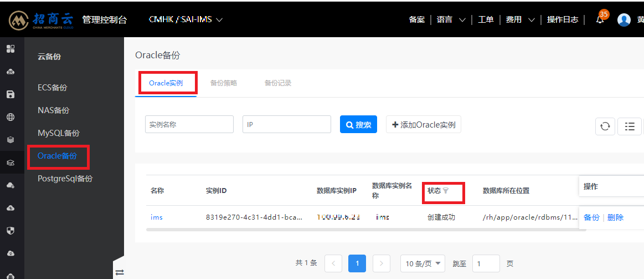Open NAS备份 in the sidebar

[x=53, y=110]
